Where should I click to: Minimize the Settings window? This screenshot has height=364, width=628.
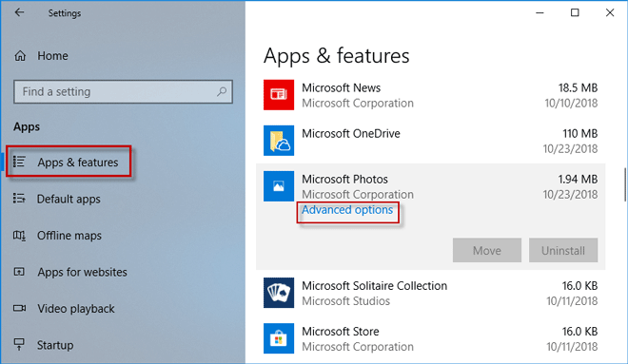540,12
